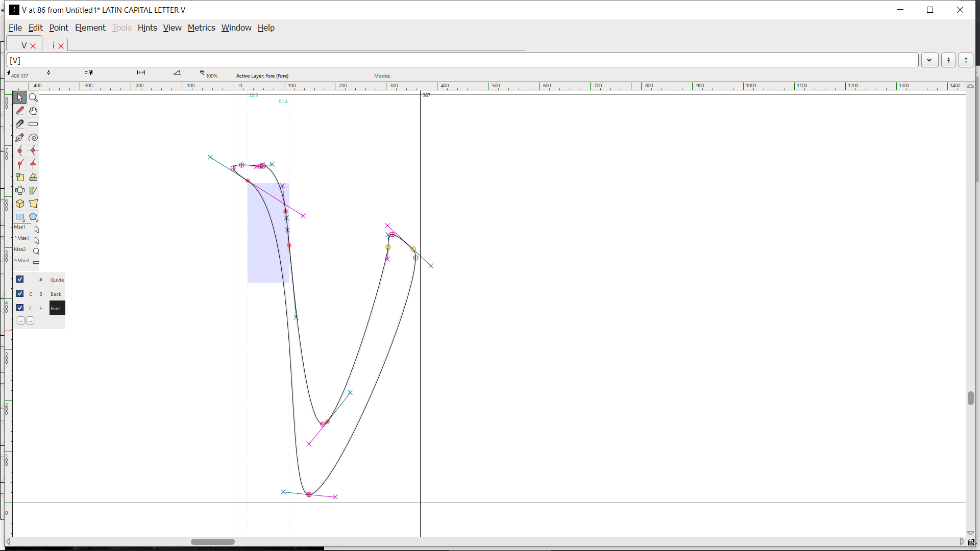This screenshot has height=551, width=980.
Task: Select the Curve point tool
Action: (20, 151)
